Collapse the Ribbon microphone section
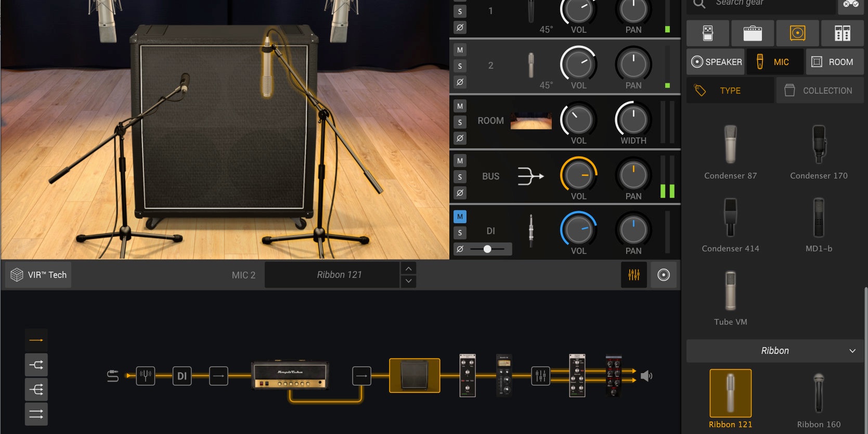The height and width of the screenshot is (434, 868). click(852, 351)
